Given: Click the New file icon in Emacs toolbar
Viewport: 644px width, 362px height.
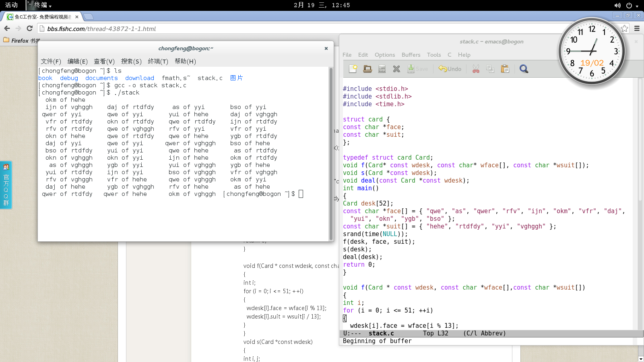Looking at the screenshot, I should click(x=353, y=69).
